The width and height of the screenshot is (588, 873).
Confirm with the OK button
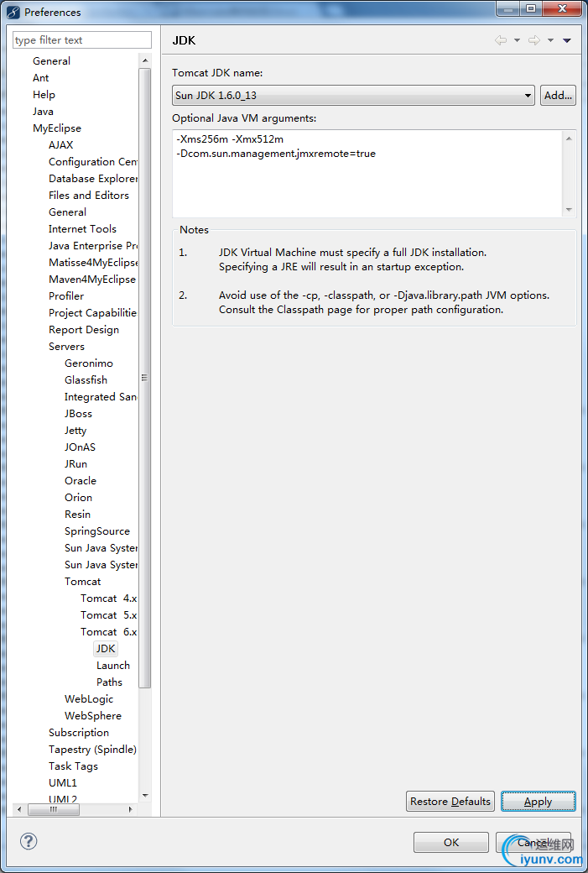pos(451,843)
